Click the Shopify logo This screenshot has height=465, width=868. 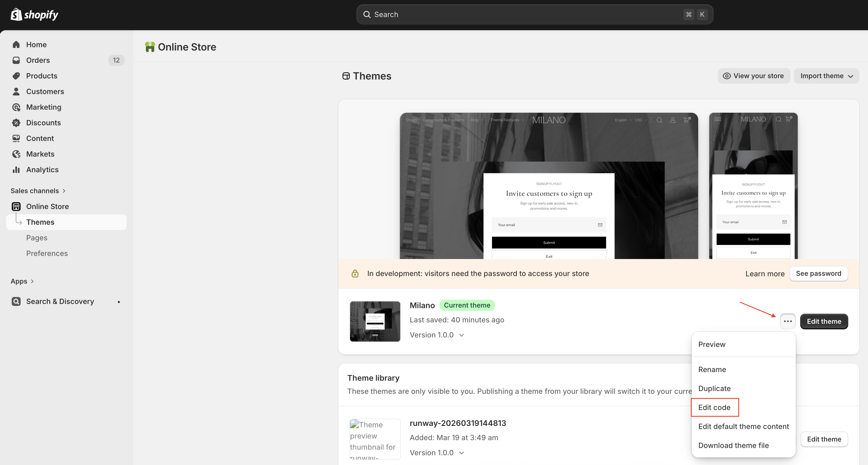[x=34, y=14]
